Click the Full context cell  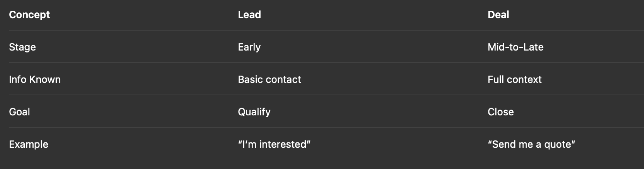point(515,79)
